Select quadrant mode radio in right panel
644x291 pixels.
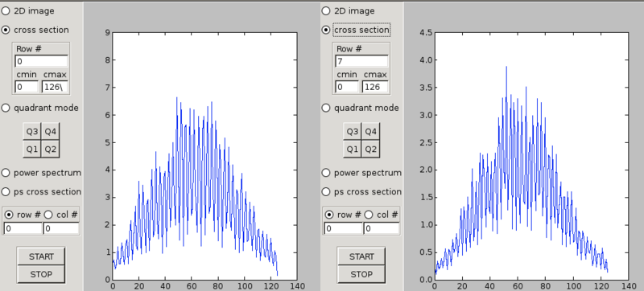pos(326,108)
